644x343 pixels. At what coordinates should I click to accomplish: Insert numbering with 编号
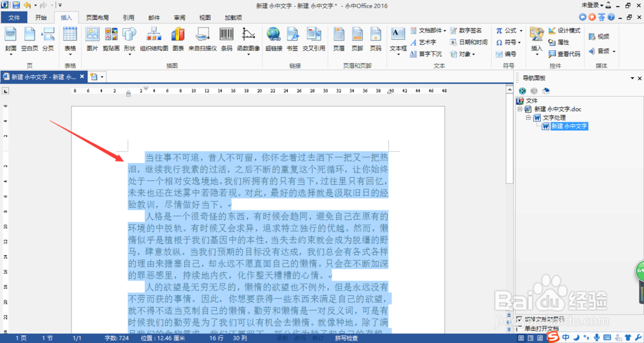tap(506, 54)
